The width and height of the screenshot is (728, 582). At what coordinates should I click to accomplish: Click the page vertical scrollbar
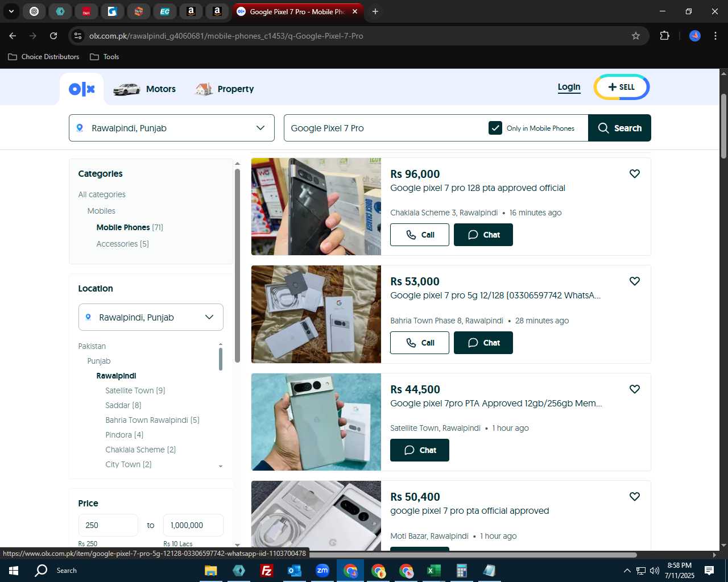(723, 126)
